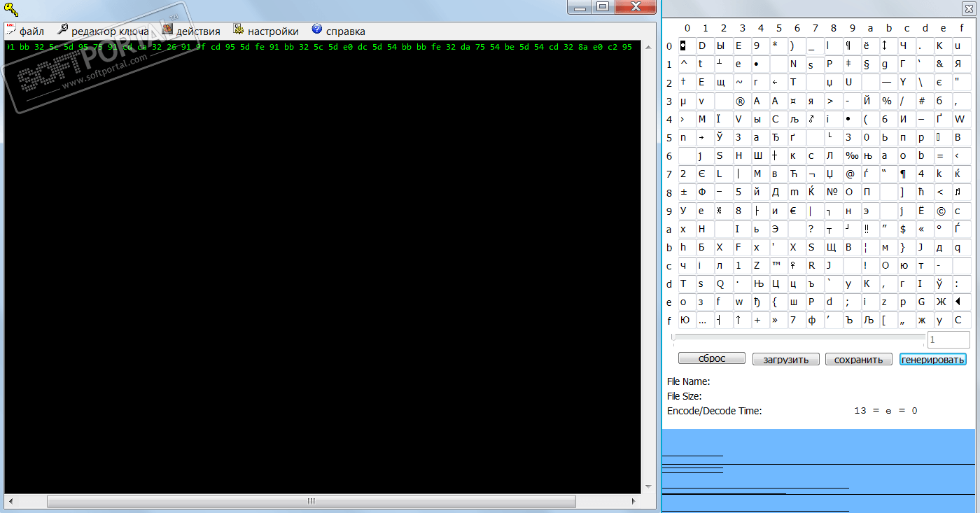The width and height of the screenshot is (980, 513).
Task: Click the slider track below the key table
Action: pos(798,338)
